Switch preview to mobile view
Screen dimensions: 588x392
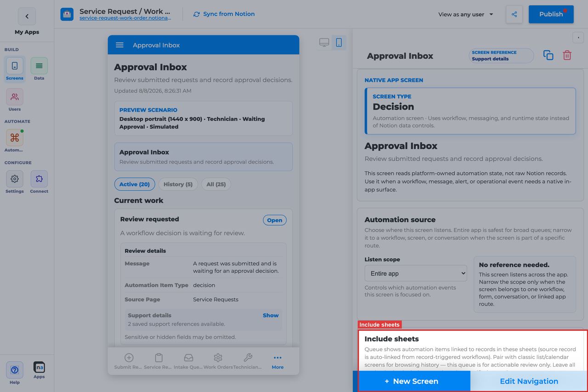[x=339, y=43]
